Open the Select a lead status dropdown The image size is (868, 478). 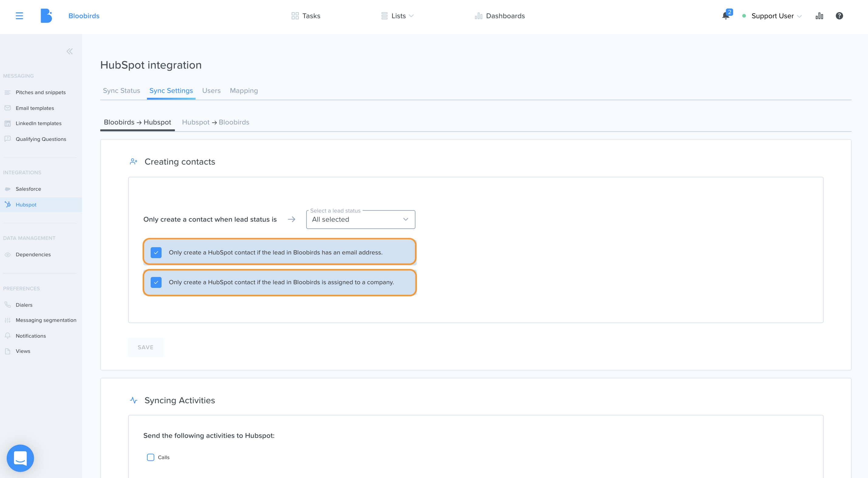tap(361, 219)
